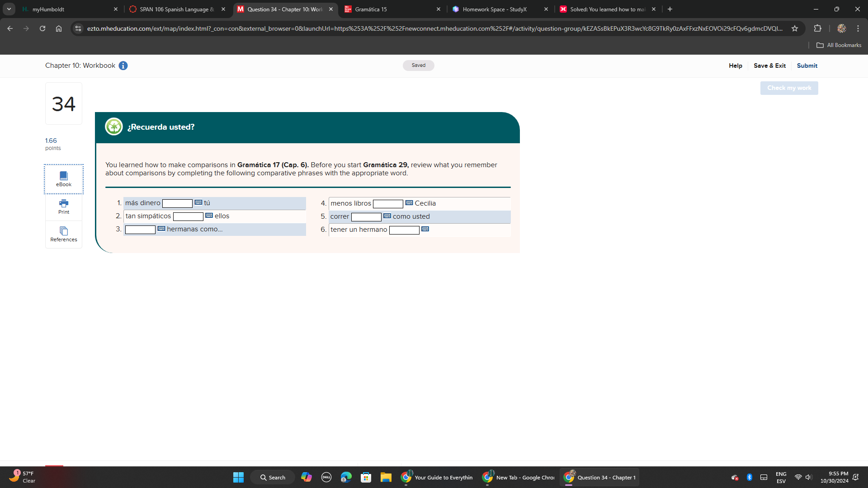Open the clock showing 9:55 PM
The image size is (868, 488).
pyautogui.click(x=835, y=477)
